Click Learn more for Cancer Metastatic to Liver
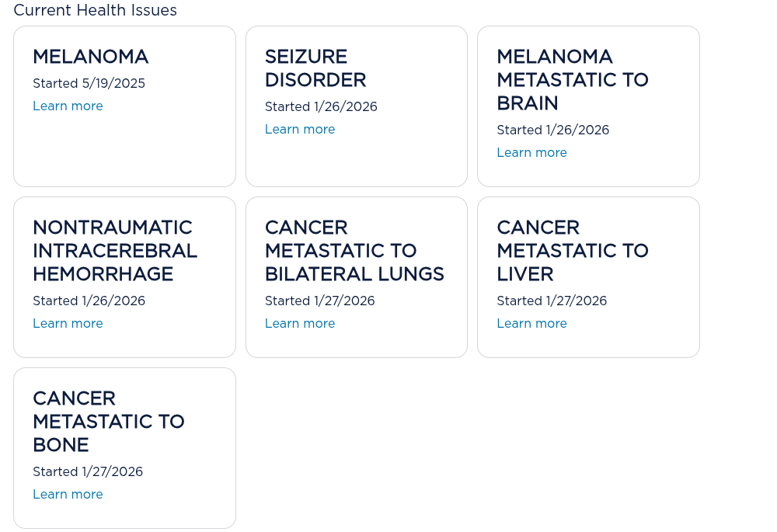The width and height of the screenshot is (777, 532). tap(531, 324)
